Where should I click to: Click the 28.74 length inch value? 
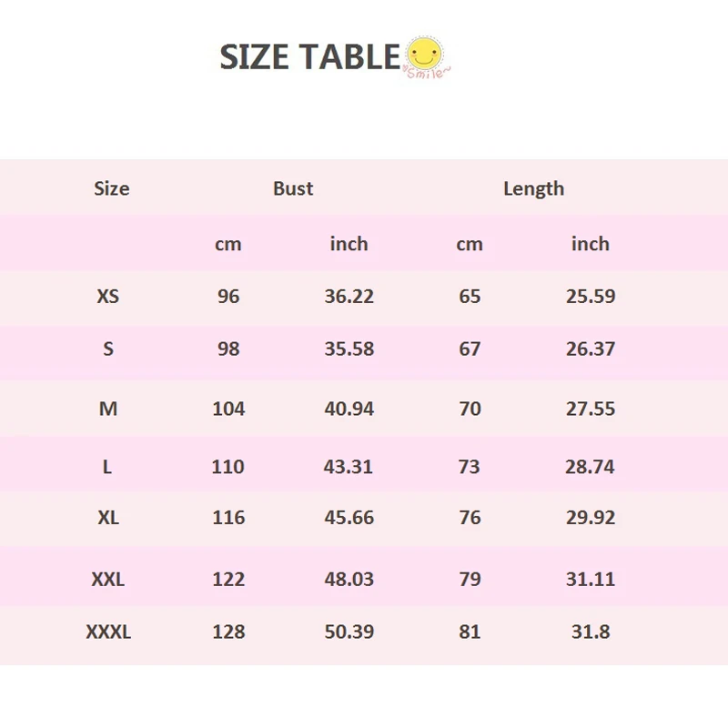tap(591, 467)
